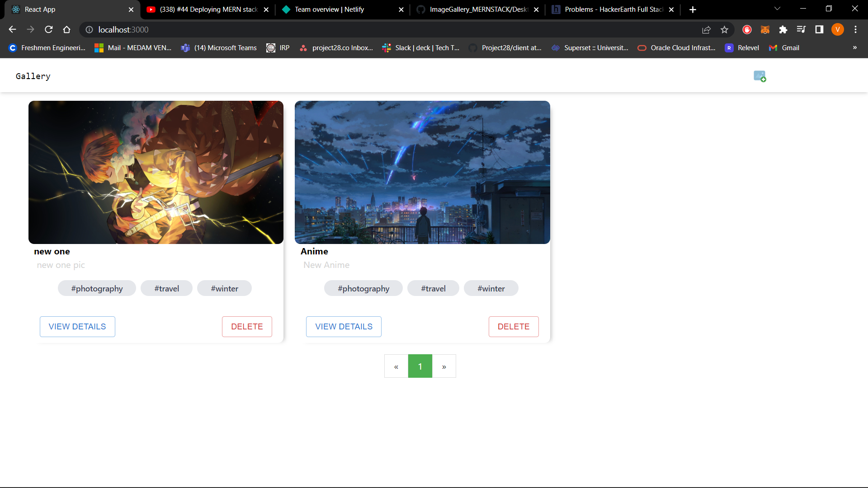Image resolution: width=868 pixels, height=488 pixels.
Task: Click the browser forward arrow
Action: [x=30, y=29]
